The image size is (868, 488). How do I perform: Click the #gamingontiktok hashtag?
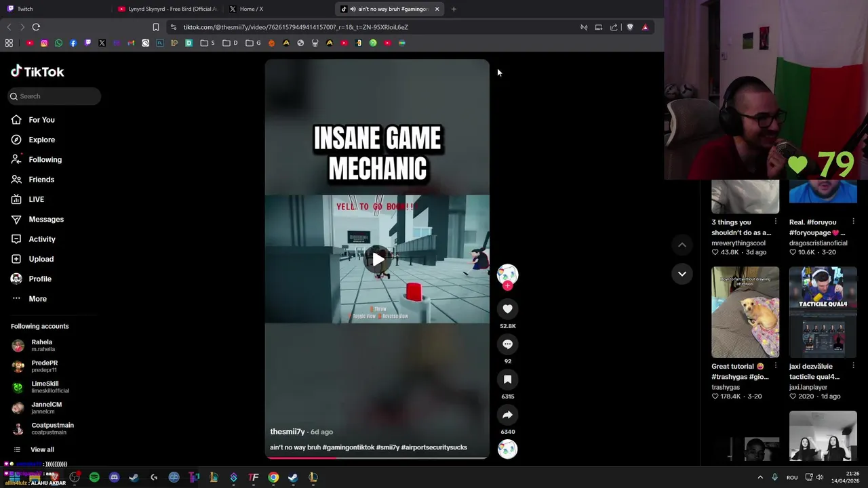349,447
